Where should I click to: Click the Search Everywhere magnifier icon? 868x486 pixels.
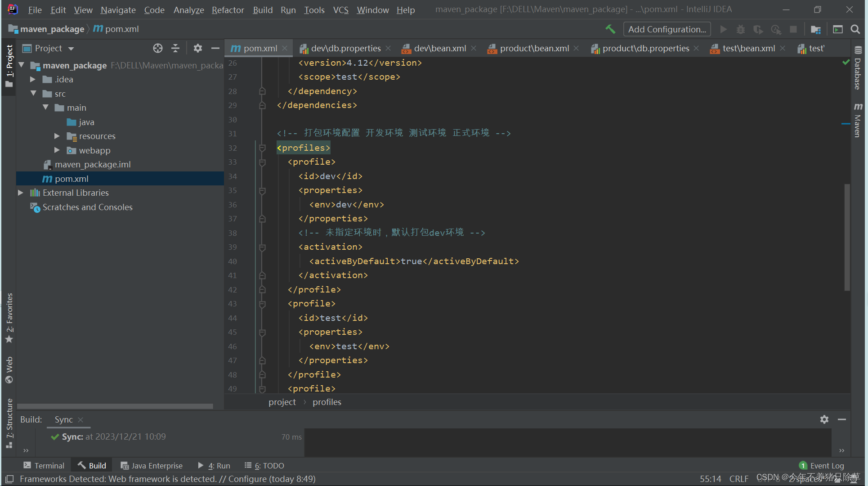(855, 29)
